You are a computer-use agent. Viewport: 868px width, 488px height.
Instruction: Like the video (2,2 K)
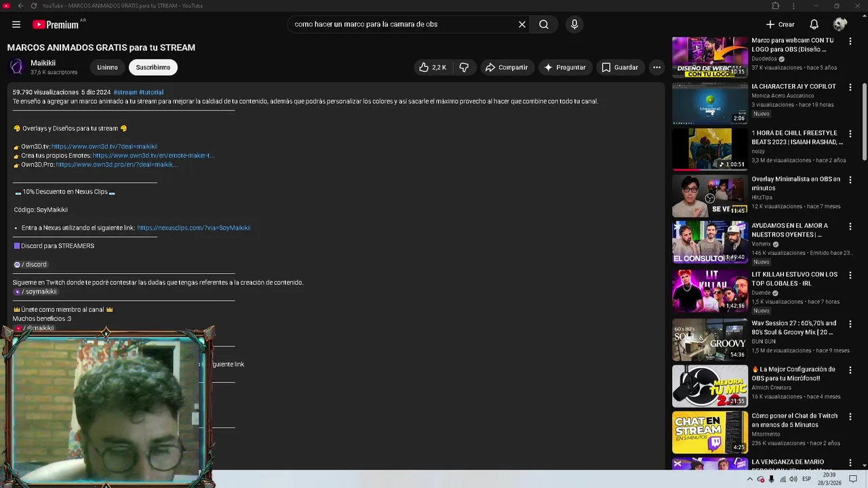click(x=433, y=67)
